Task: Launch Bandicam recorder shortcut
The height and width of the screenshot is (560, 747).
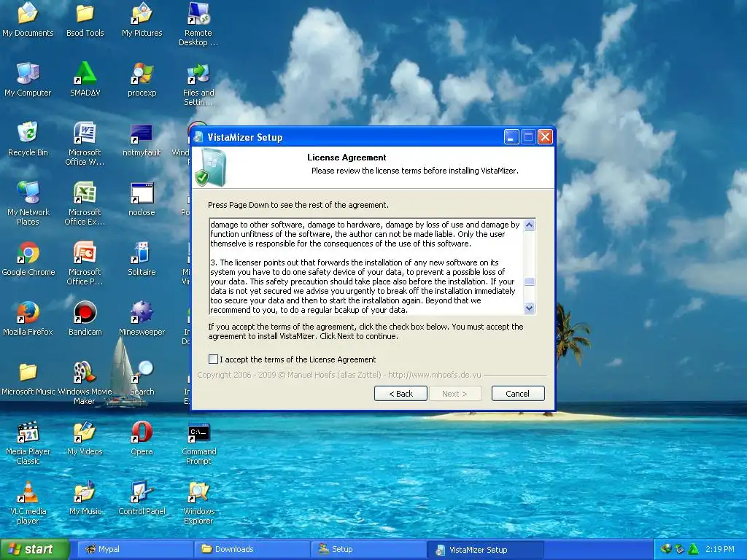Action: pos(85,319)
